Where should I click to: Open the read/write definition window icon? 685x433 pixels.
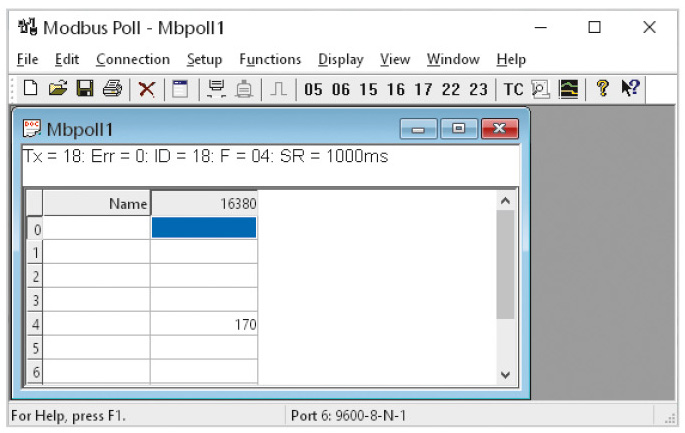click(180, 89)
